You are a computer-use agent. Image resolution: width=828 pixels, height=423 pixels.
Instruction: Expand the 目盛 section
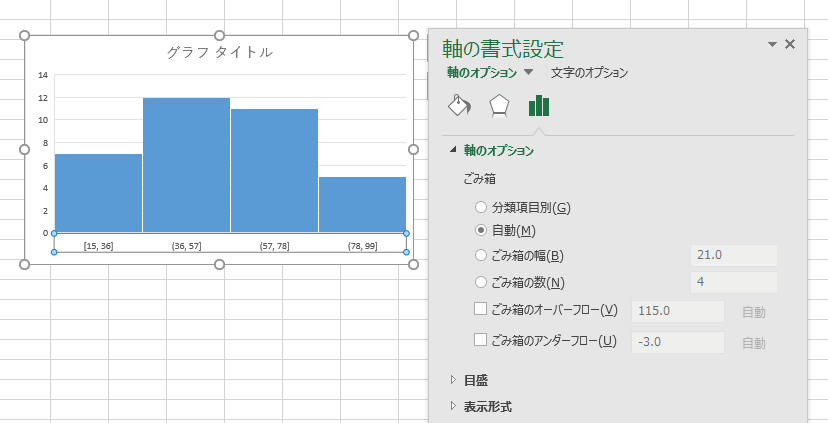453,380
